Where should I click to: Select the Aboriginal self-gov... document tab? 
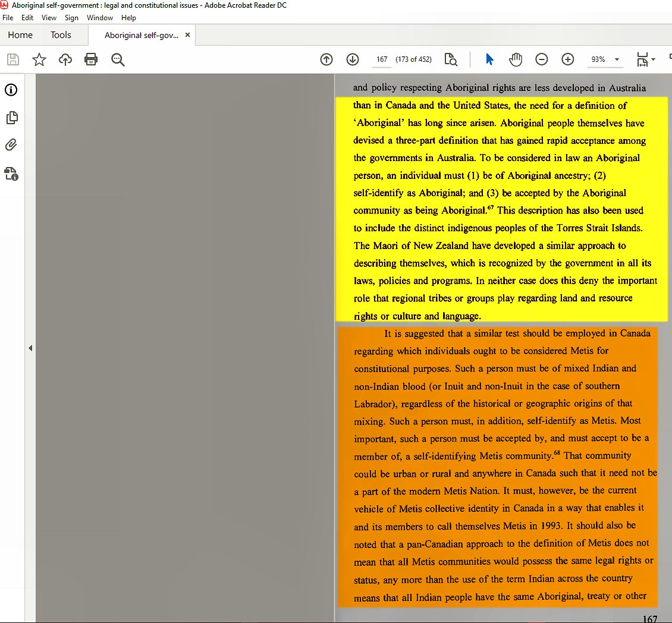pos(142,35)
